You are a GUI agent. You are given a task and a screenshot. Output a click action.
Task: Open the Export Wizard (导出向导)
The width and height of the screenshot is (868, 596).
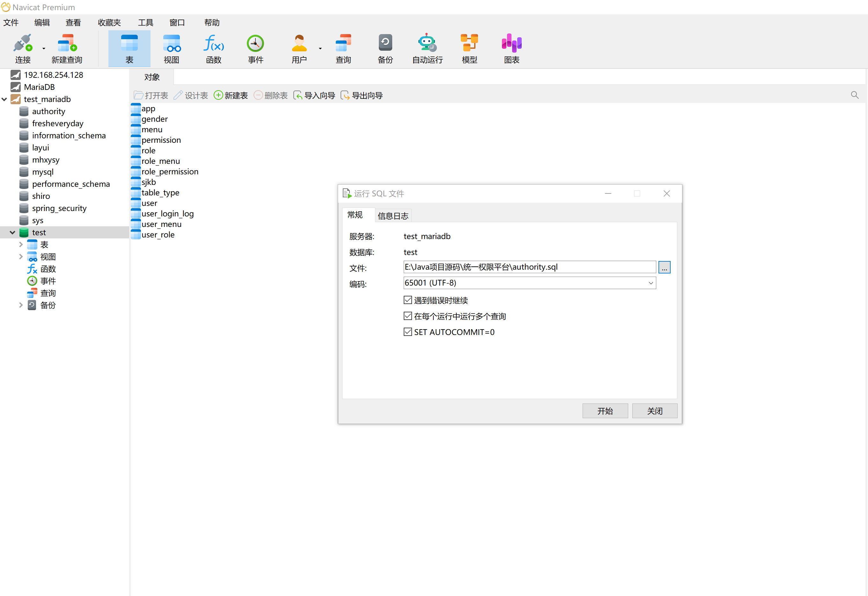[361, 96]
